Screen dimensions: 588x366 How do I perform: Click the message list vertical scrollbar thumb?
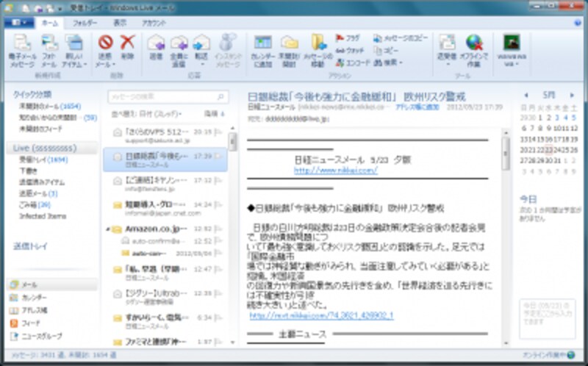232,142
